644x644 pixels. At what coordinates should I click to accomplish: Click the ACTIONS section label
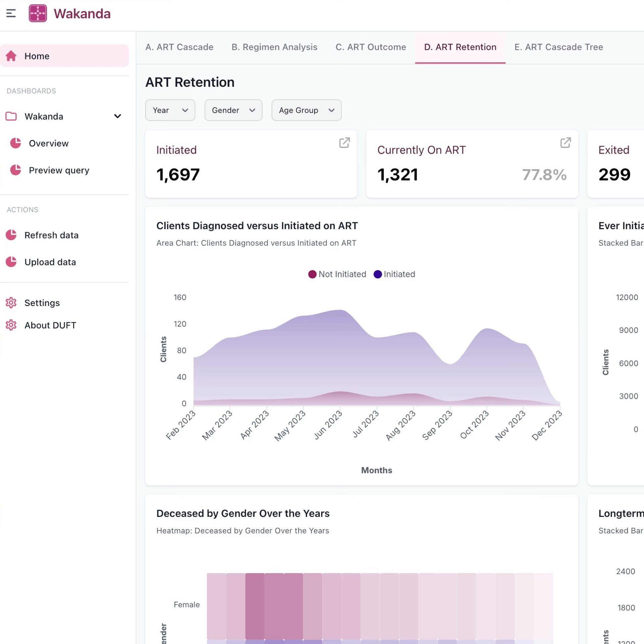pos(22,210)
